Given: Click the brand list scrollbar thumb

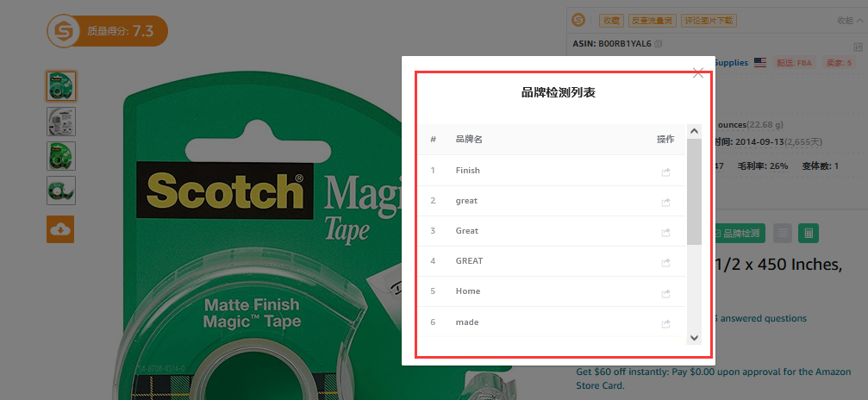Looking at the screenshot, I should tap(694, 191).
